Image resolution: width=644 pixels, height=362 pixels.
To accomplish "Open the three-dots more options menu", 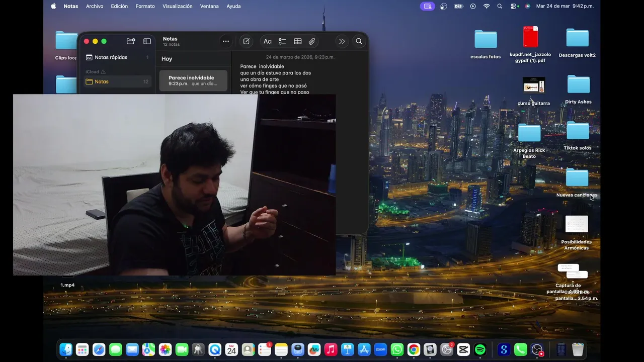I will click(x=226, y=41).
